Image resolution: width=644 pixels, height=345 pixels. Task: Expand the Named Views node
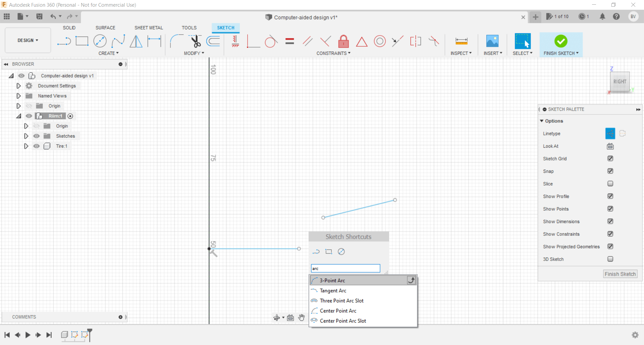pyautogui.click(x=18, y=96)
